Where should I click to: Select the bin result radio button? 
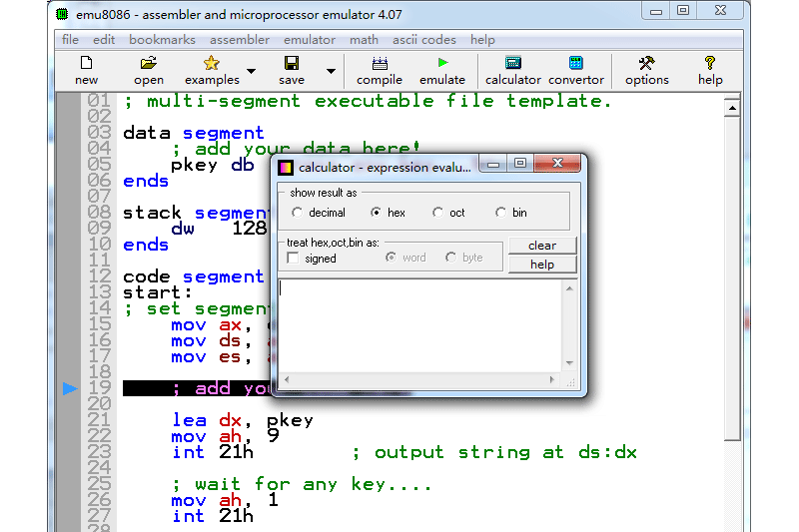(500, 213)
